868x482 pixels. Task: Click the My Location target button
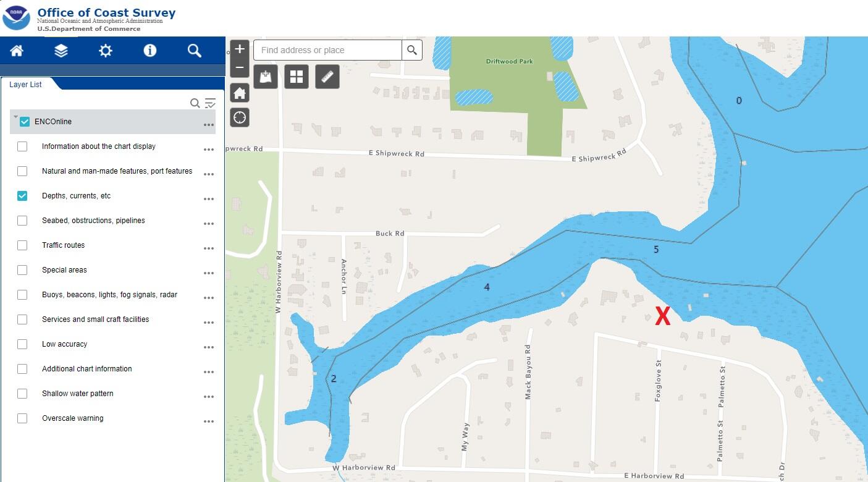click(240, 117)
